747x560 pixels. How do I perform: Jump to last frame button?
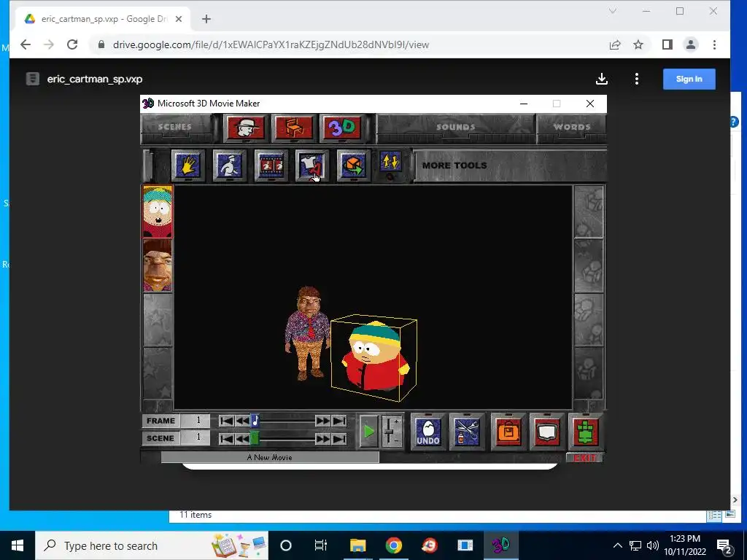point(338,421)
